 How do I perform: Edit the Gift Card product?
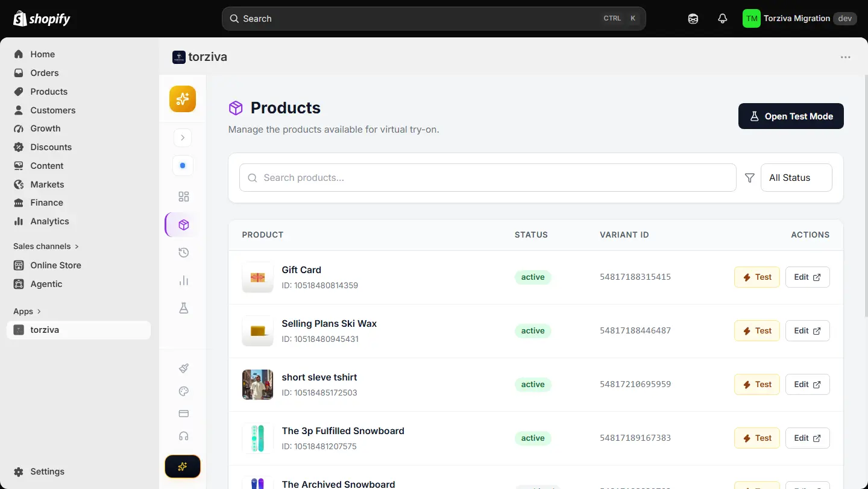808,277
